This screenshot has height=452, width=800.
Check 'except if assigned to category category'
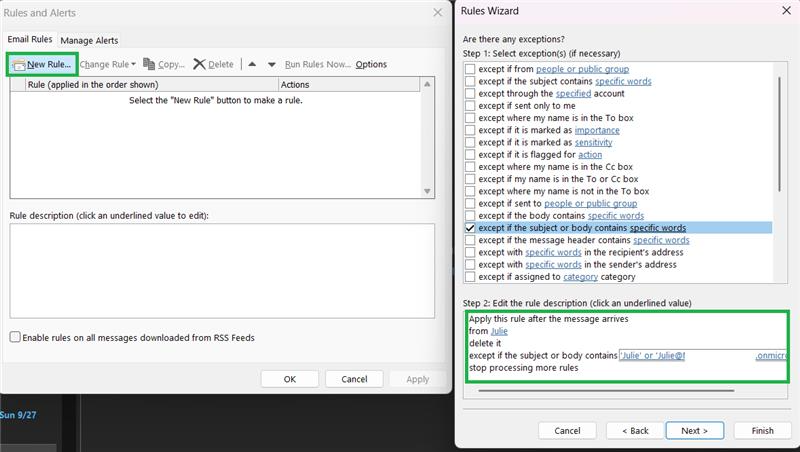click(x=470, y=277)
